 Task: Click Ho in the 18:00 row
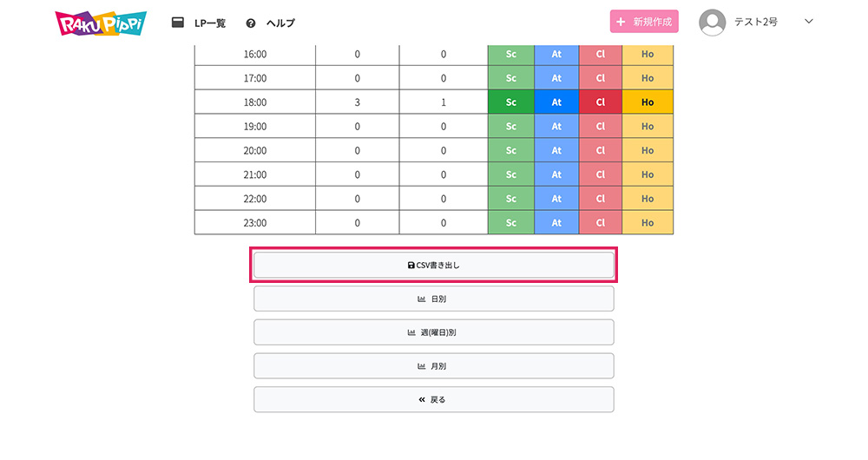point(648,102)
